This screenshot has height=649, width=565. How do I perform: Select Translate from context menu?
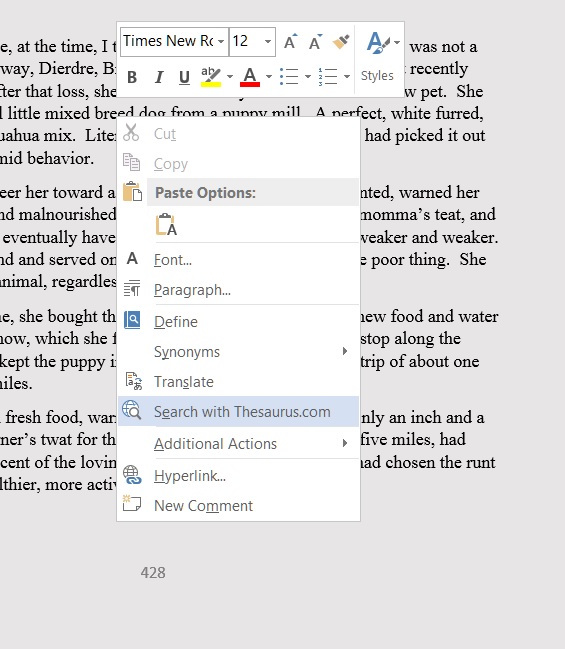(238, 382)
